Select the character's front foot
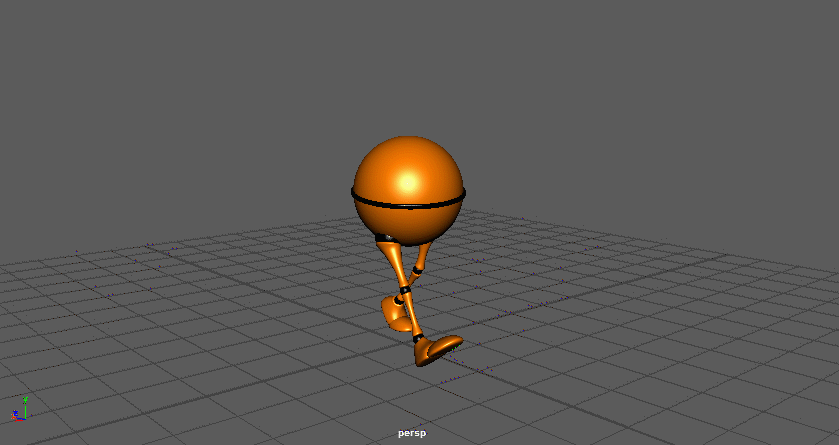 click(437, 351)
